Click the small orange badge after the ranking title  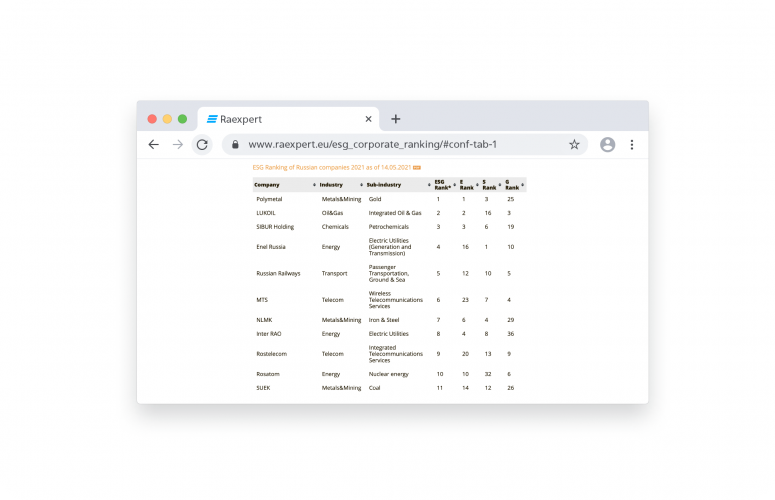pyautogui.click(x=417, y=167)
